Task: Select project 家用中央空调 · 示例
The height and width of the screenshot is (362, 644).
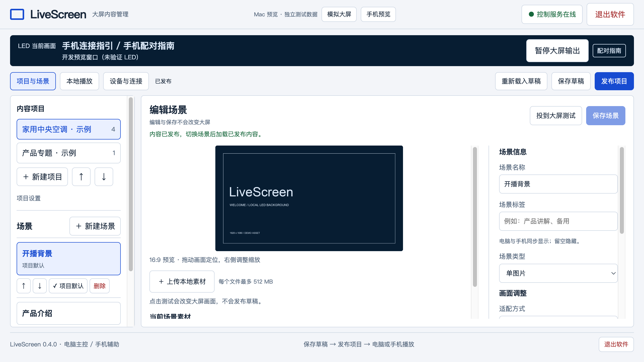Action: 69,129
